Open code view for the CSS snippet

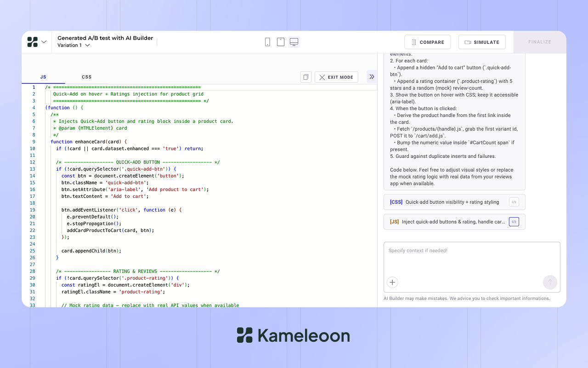point(514,202)
